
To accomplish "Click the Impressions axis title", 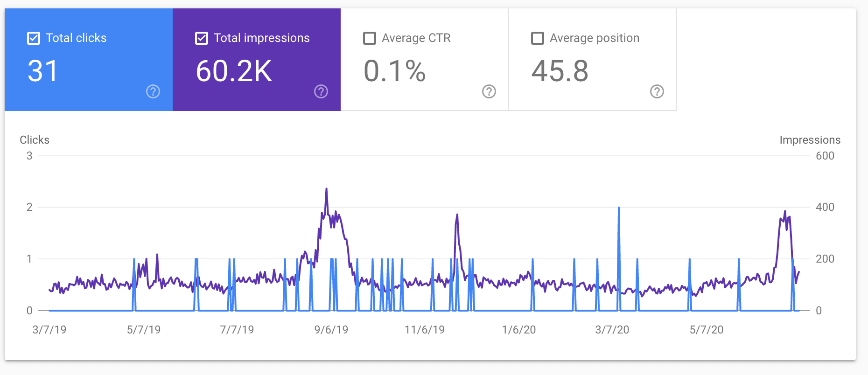I will tap(810, 140).
